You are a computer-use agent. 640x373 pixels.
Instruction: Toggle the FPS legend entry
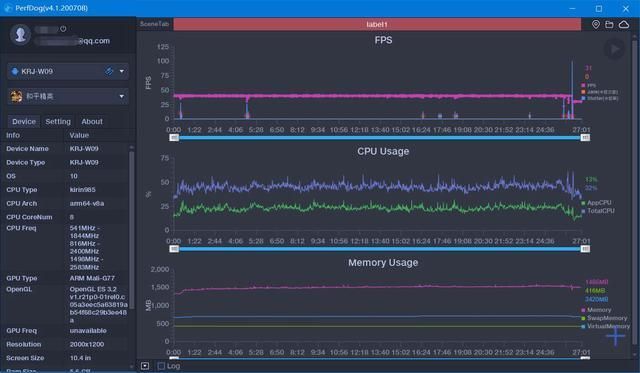[x=589, y=85]
